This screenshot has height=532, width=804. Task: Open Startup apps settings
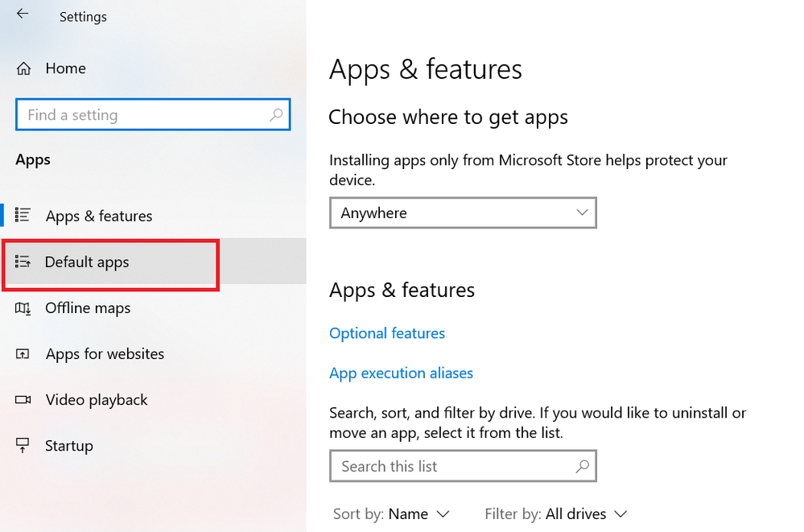click(153, 445)
